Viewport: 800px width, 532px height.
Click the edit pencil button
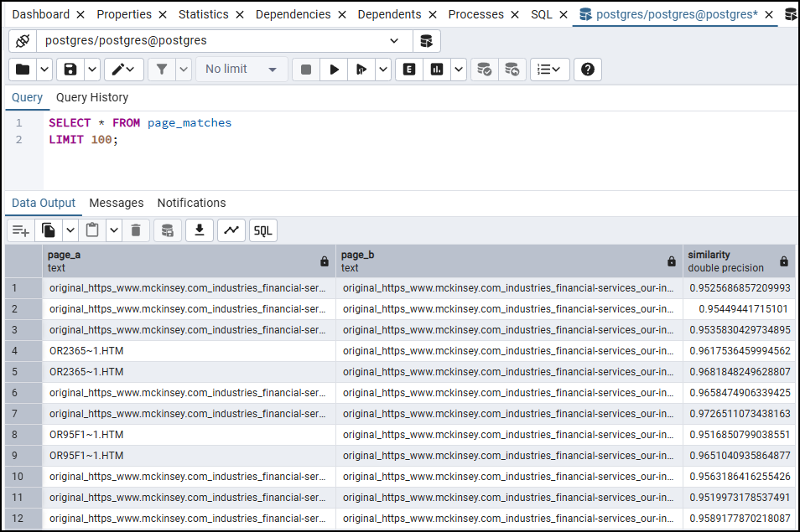[x=123, y=70]
